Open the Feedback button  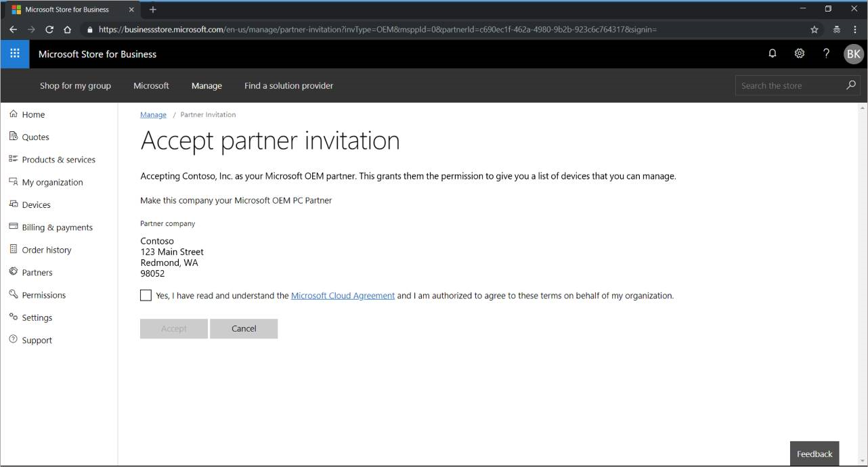click(814, 454)
